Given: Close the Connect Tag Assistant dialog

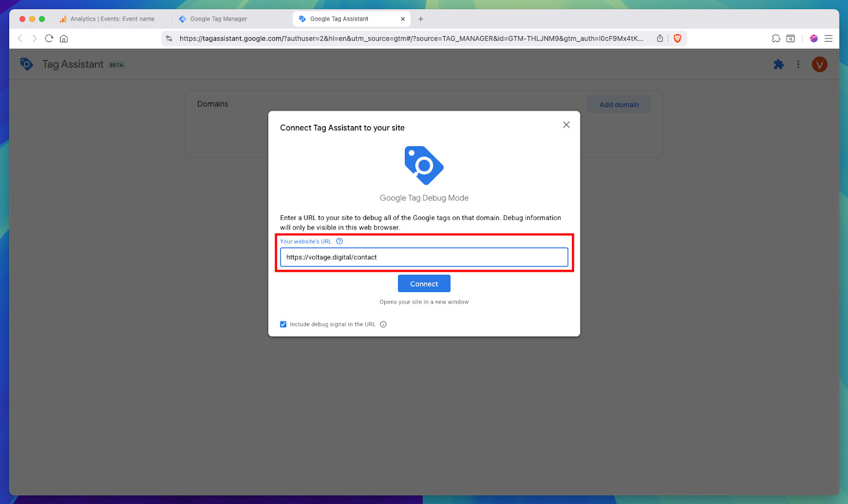Looking at the screenshot, I should (x=566, y=125).
